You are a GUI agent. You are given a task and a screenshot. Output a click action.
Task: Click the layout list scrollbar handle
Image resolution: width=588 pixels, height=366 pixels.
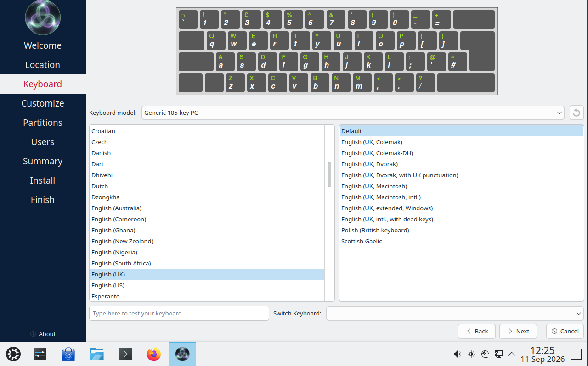pyautogui.click(x=329, y=175)
